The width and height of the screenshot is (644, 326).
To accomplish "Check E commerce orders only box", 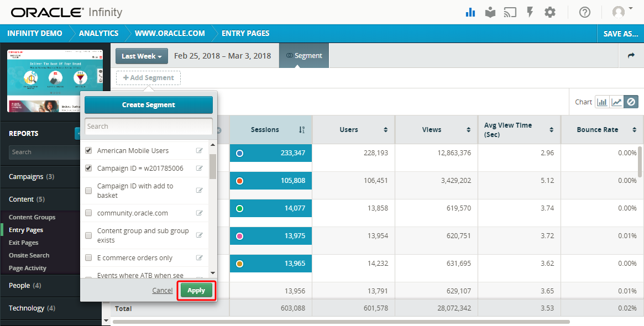I will click(x=88, y=258).
